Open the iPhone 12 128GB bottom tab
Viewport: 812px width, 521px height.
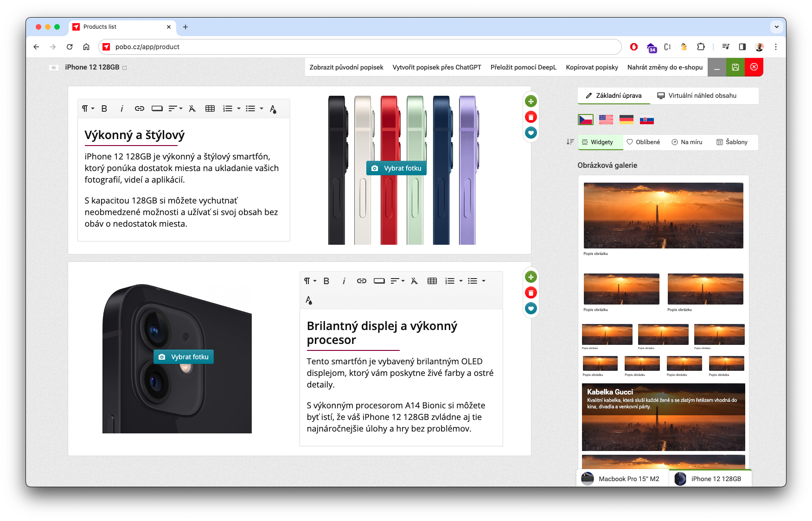point(710,479)
